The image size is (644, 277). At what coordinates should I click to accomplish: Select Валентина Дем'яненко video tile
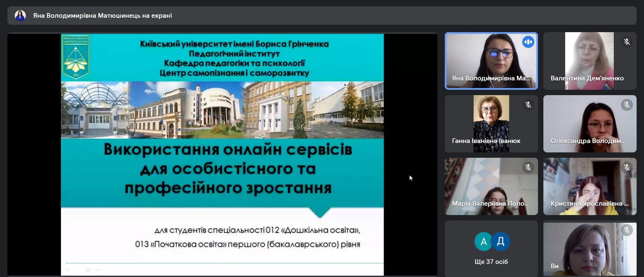coord(590,61)
